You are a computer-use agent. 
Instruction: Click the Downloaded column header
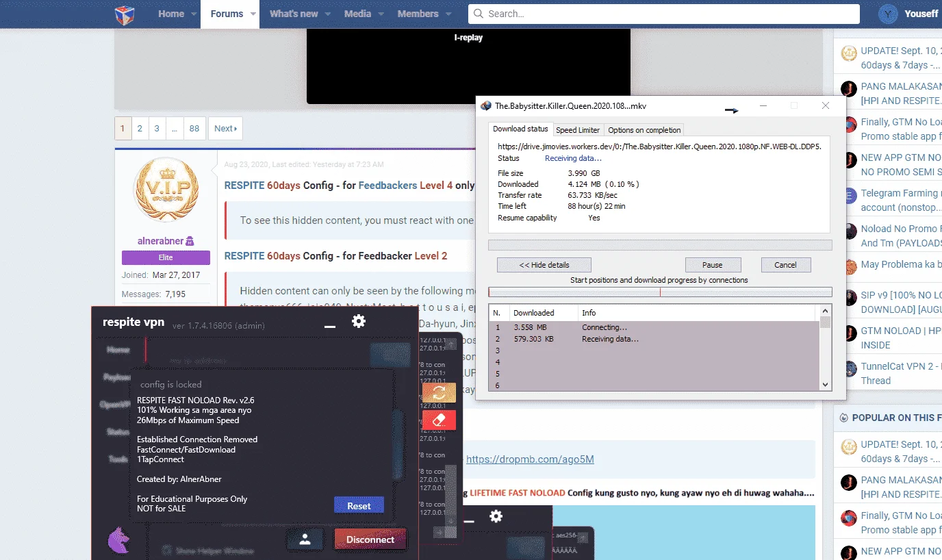point(543,313)
